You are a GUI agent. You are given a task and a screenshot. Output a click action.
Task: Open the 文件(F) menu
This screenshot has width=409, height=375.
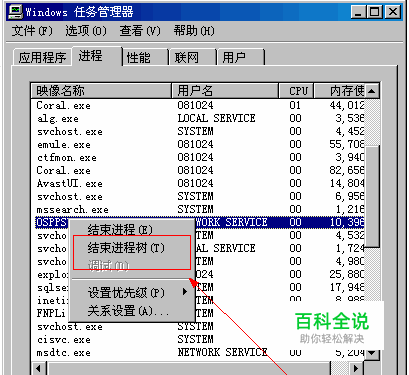(x=32, y=31)
